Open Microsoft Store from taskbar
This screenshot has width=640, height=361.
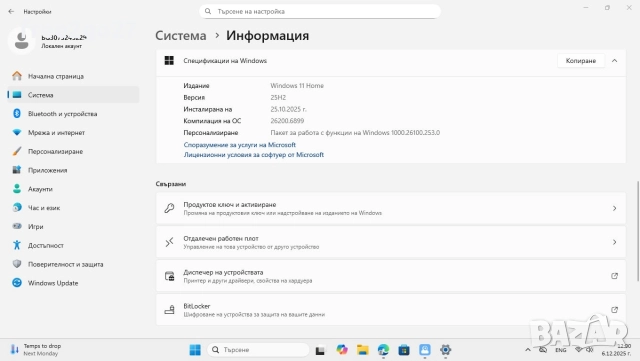pyautogui.click(x=404, y=350)
